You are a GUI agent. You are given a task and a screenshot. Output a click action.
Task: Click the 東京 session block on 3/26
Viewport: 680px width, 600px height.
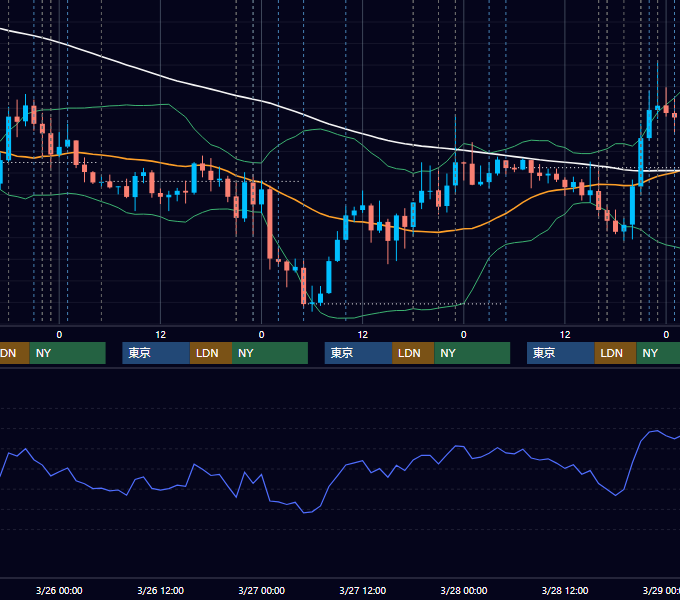pyautogui.click(x=156, y=353)
